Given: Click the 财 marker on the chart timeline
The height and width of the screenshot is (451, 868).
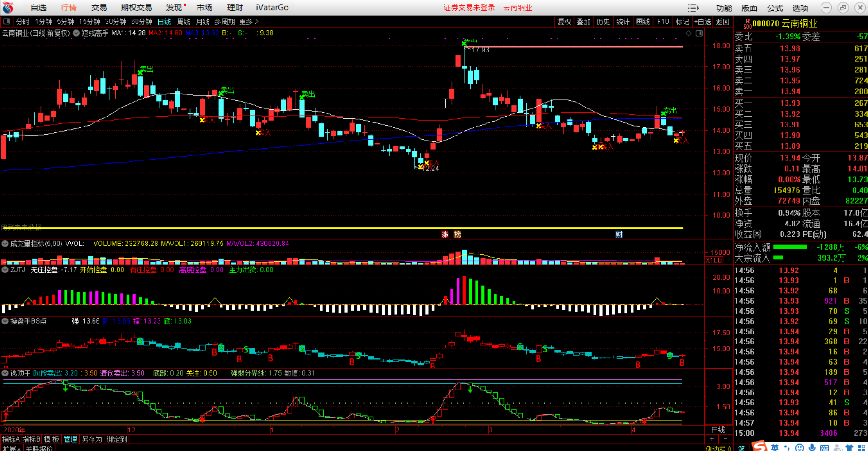Looking at the screenshot, I should (x=619, y=234).
